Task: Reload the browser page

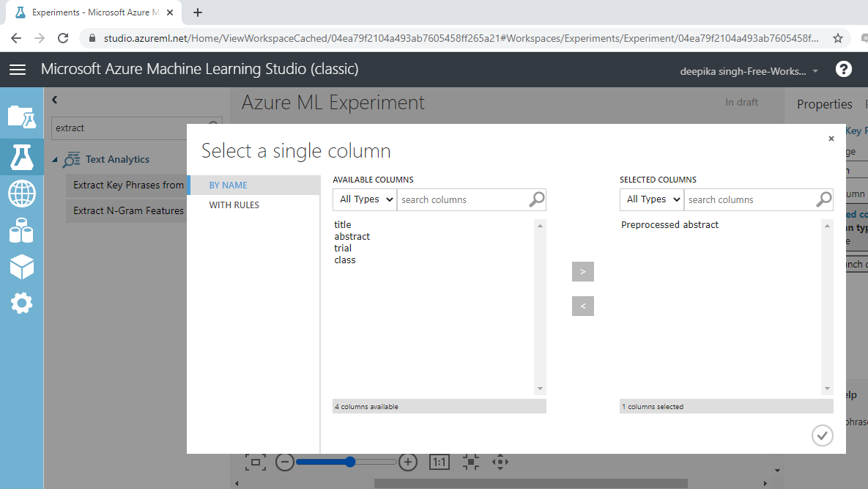Action: [x=63, y=38]
